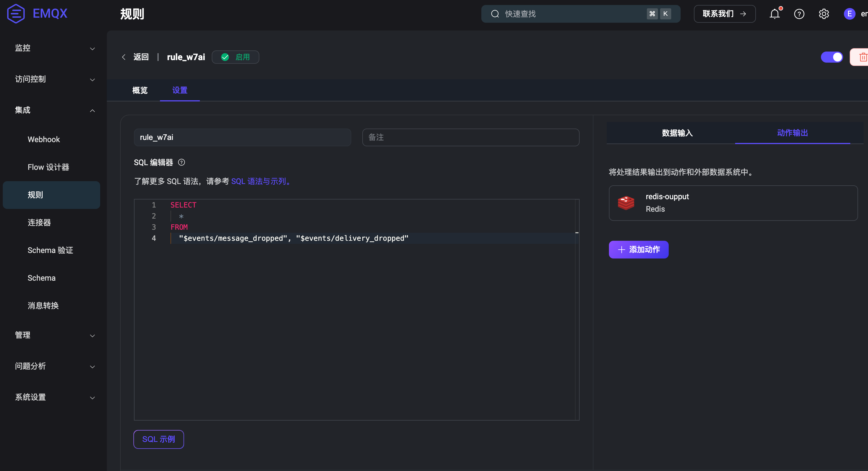Click the "$events/delivery_dropped" text in editor
Screen dimensions: 868x471
352,239
